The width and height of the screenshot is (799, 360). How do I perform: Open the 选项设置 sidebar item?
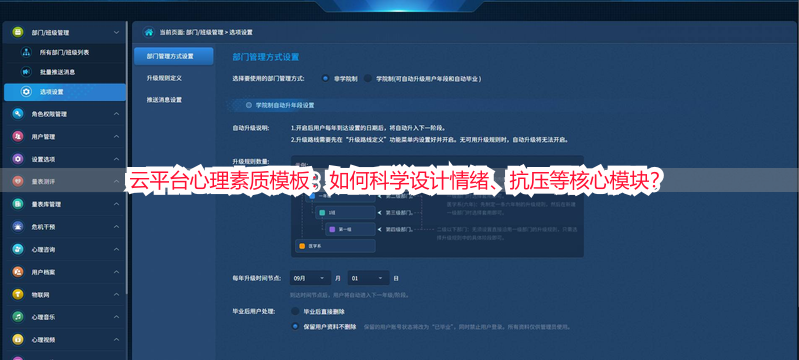65,92
